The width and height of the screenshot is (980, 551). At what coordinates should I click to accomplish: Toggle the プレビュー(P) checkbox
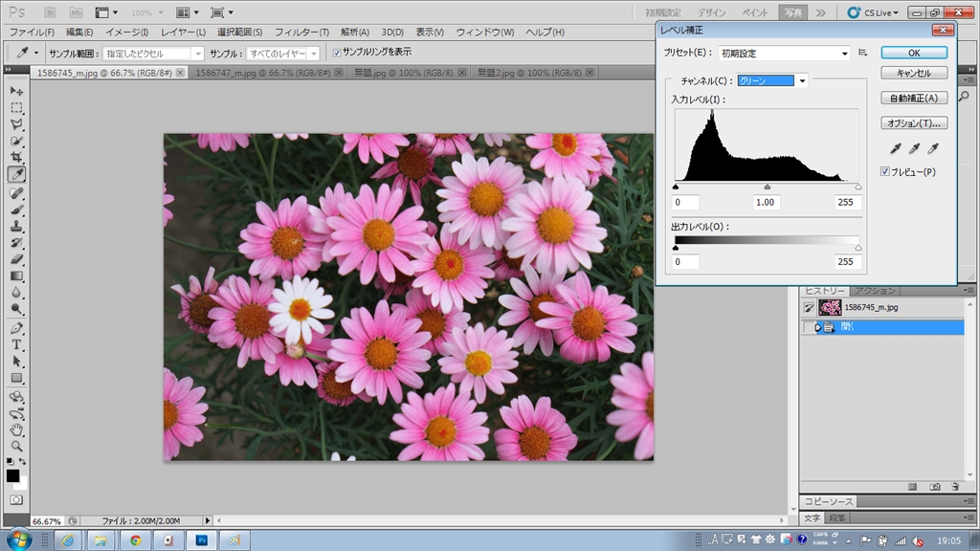[885, 172]
